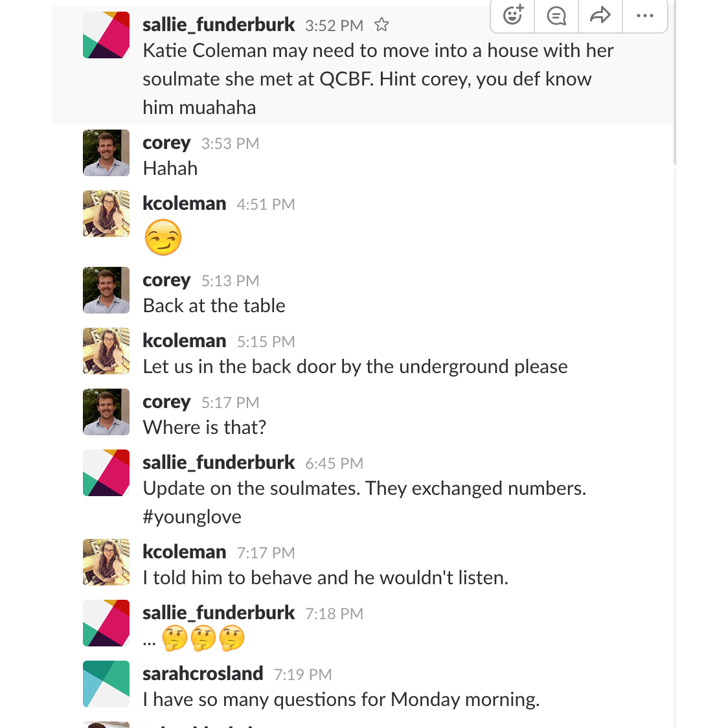
Task: Click corey's profile photo at 3:53 PM
Action: (106, 153)
